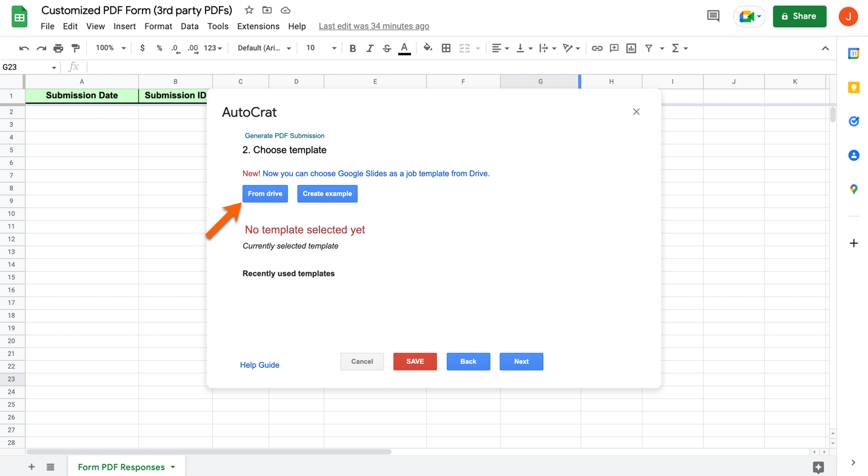Add a new sheet
The image size is (868, 476).
tap(32, 467)
